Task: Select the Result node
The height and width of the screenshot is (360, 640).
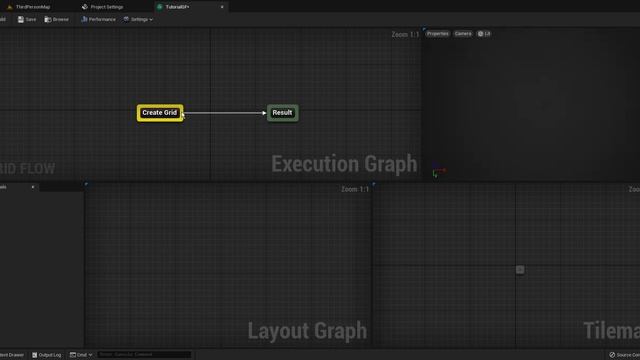Action: 282,113
